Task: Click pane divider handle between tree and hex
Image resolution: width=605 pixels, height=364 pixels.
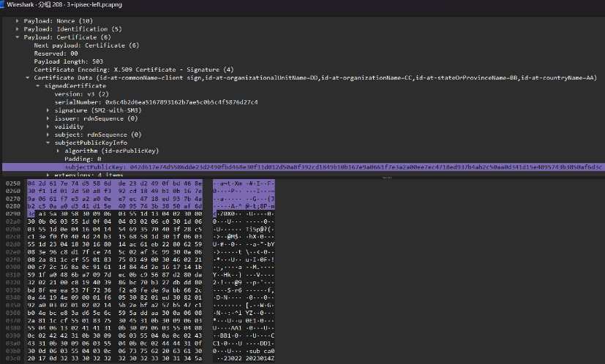Action: [387, 178]
